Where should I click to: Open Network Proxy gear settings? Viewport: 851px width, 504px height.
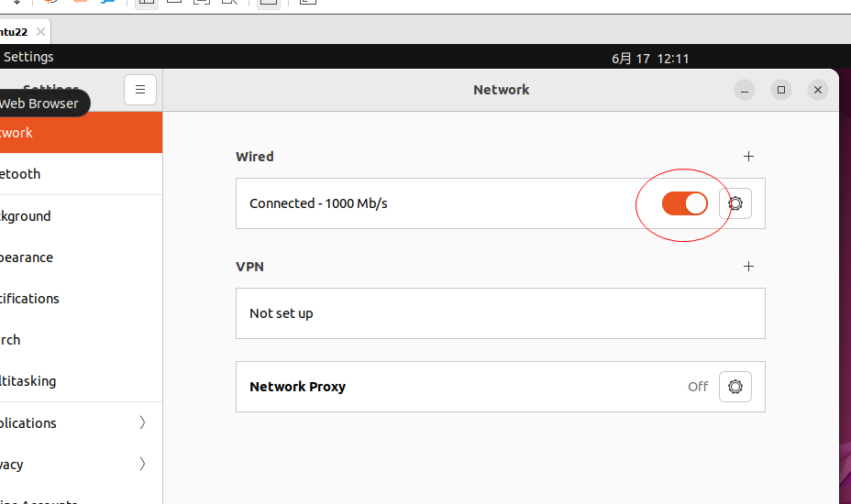pyautogui.click(x=735, y=387)
